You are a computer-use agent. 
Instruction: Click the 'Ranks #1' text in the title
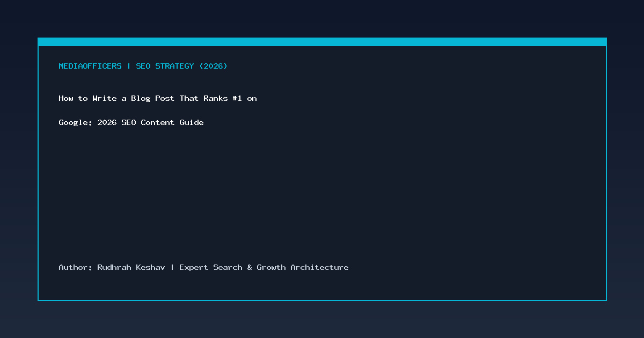(223, 98)
